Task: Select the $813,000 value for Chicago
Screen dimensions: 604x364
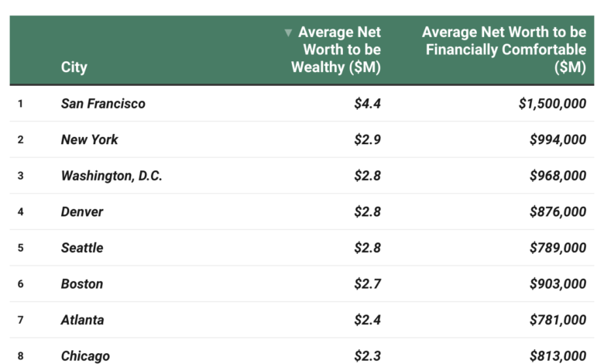Action: tap(558, 356)
